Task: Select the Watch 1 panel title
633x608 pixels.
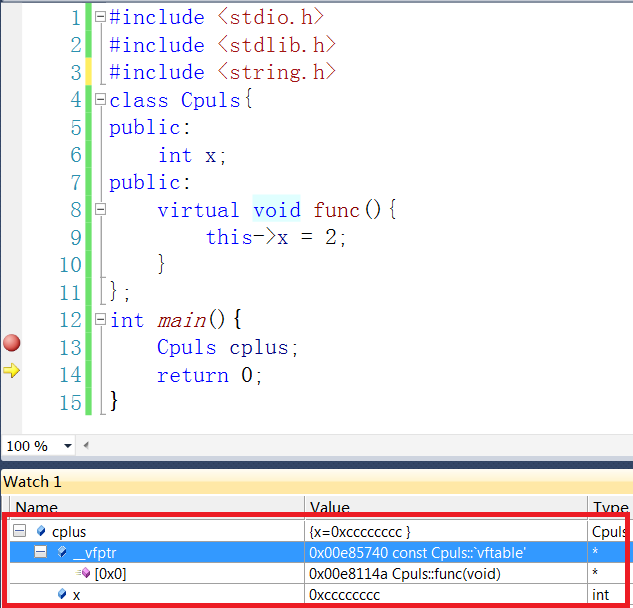Action: pyautogui.click(x=32, y=482)
